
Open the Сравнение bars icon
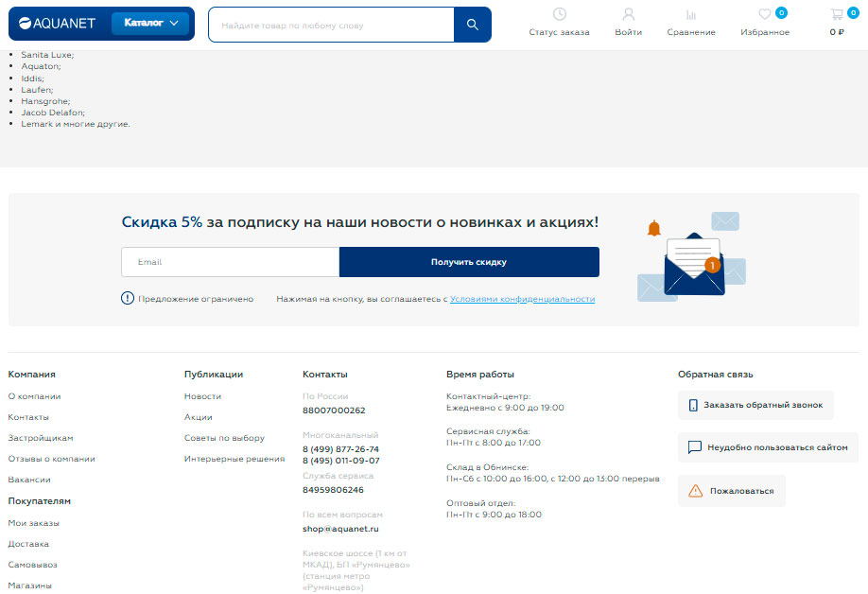[x=691, y=14]
